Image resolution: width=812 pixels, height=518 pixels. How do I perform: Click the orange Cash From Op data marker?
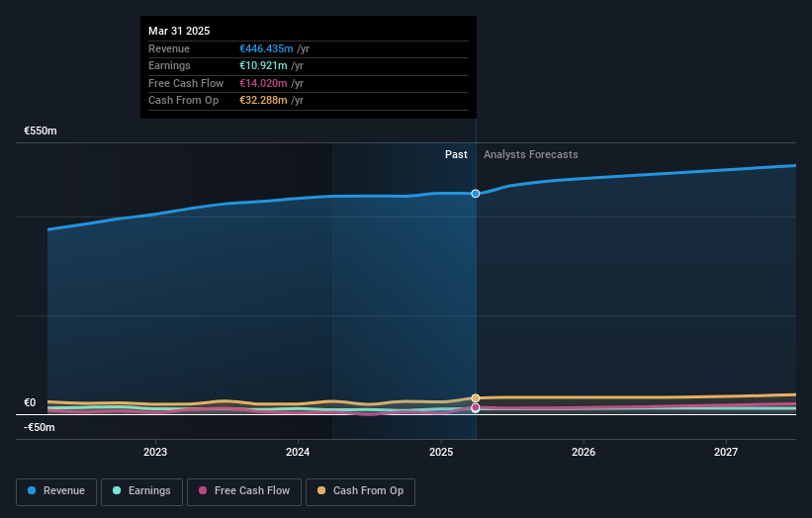(476, 398)
